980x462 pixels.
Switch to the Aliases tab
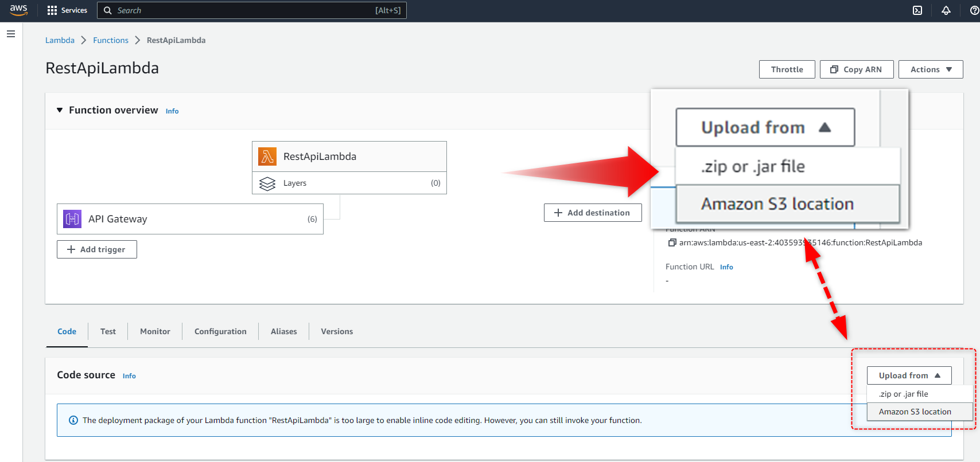point(283,331)
